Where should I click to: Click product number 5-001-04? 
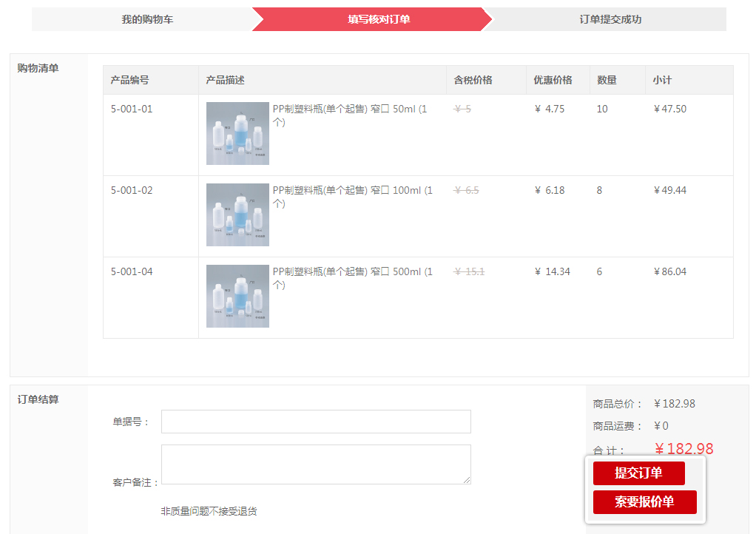[132, 271]
